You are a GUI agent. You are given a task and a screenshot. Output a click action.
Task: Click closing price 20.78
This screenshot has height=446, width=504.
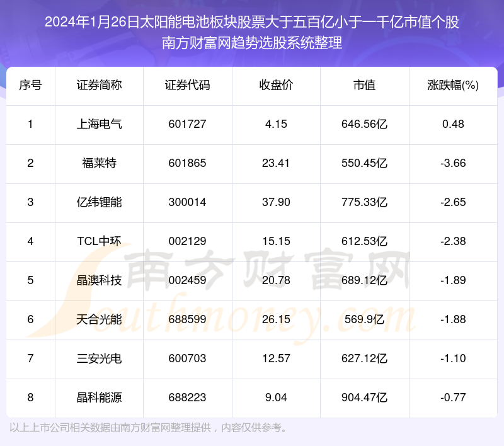(x=276, y=280)
